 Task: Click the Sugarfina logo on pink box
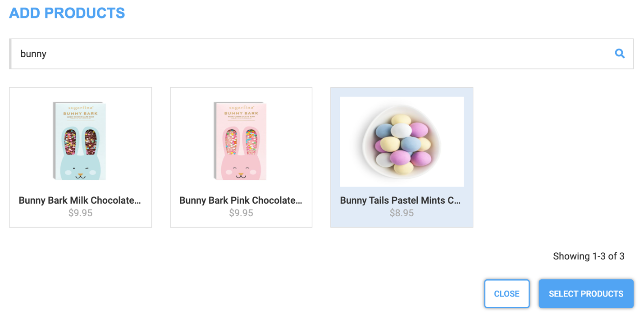pos(241,108)
